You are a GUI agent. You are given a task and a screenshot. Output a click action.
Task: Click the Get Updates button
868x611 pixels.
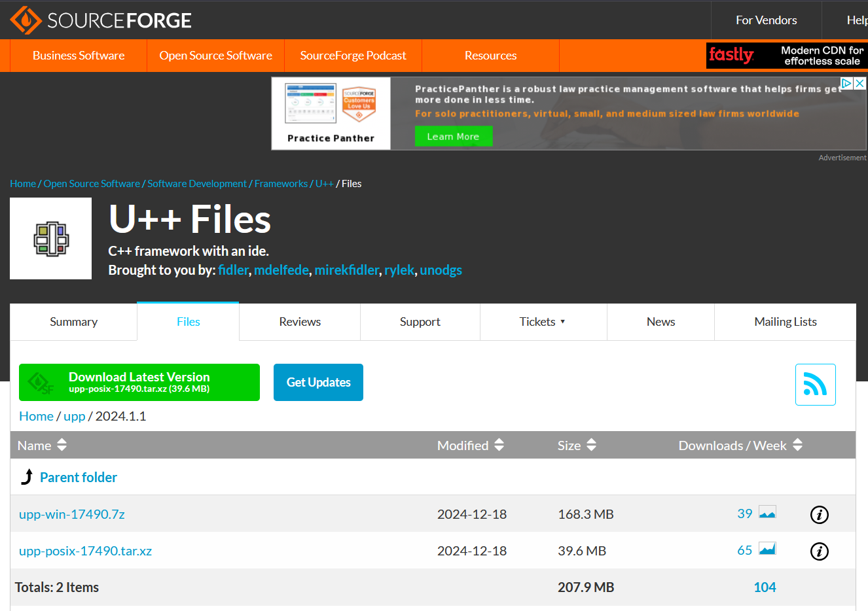point(318,383)
